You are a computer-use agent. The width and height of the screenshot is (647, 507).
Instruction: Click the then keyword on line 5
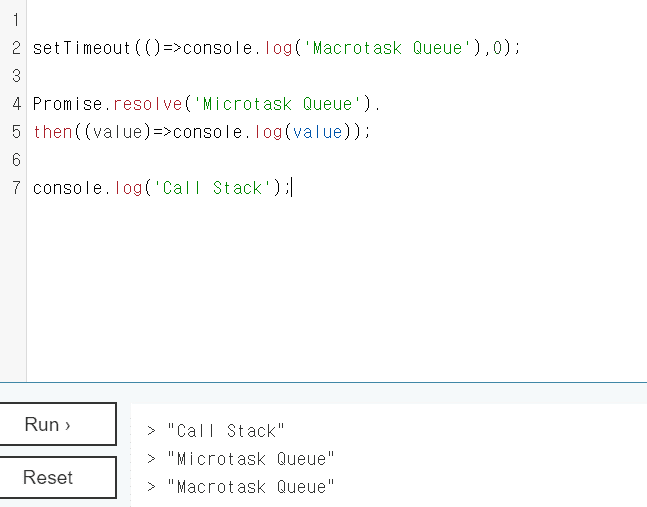(52, 132)
